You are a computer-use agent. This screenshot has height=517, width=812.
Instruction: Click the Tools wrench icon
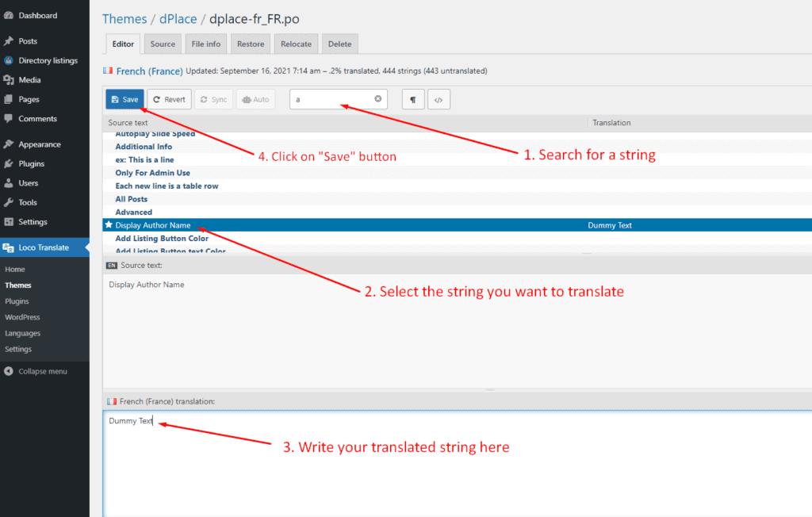click(x=8, y=203)
